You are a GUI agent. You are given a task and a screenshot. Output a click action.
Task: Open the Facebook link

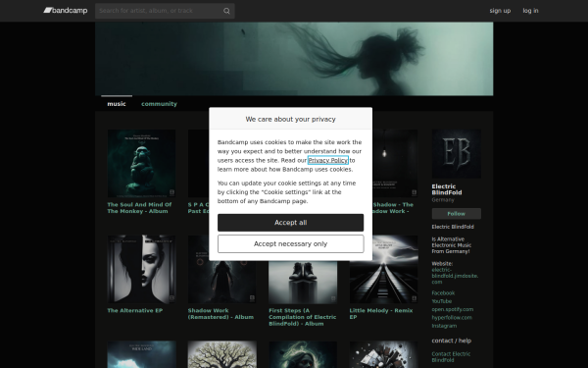coord(443,292)
